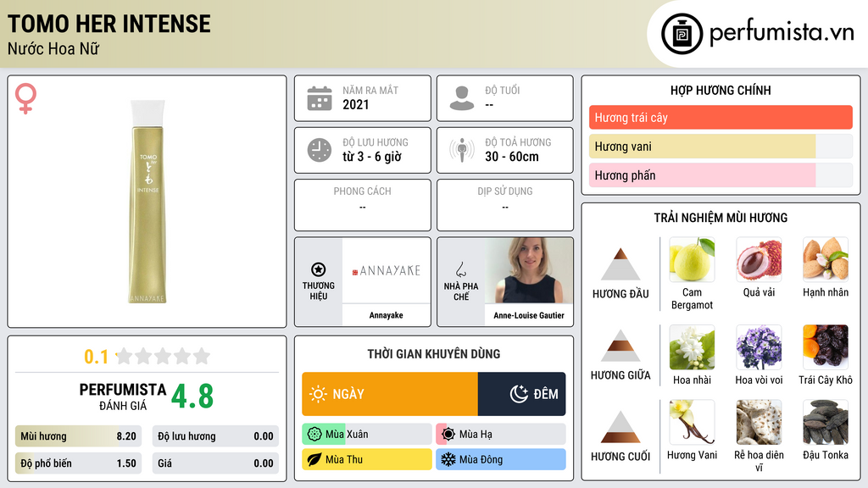The width and height of the screenshot is (868, 488).
Task: Click the moon icon in the Đêm bar
Action: pyautogui.click(x=519, y=394)
